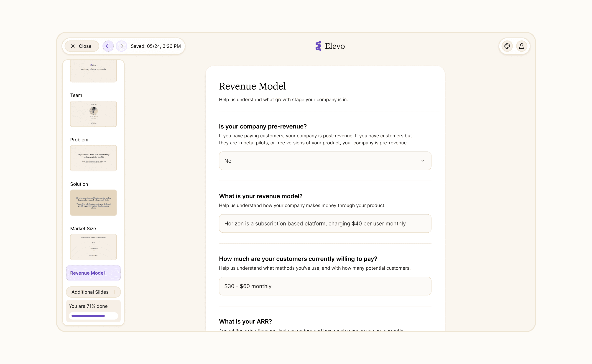Open the user profile icon
This screenshot has height=364, width=592.
522,46
